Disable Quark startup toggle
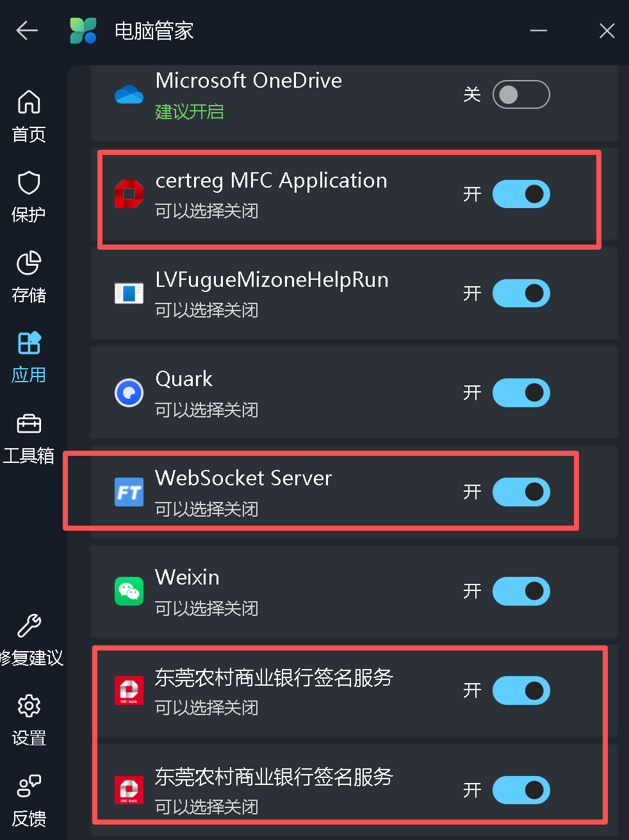The height and width of the screenshot is (840, 629). point(521,392)
